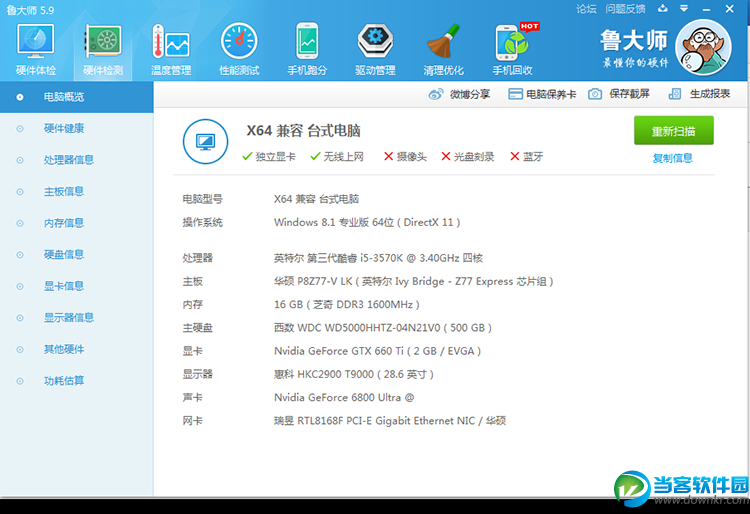
Task: Click the RTL8168F network card value
Action: (x=390, y=421)
